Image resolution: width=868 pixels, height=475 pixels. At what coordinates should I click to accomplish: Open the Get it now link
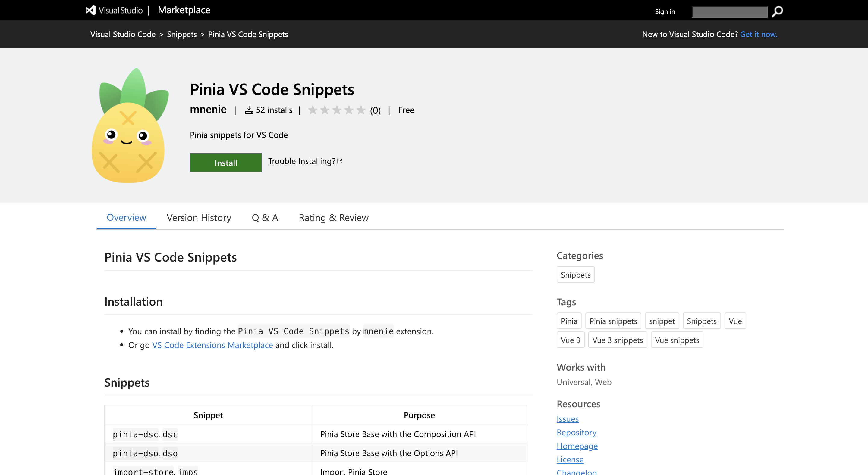click(x=759, y=34)
